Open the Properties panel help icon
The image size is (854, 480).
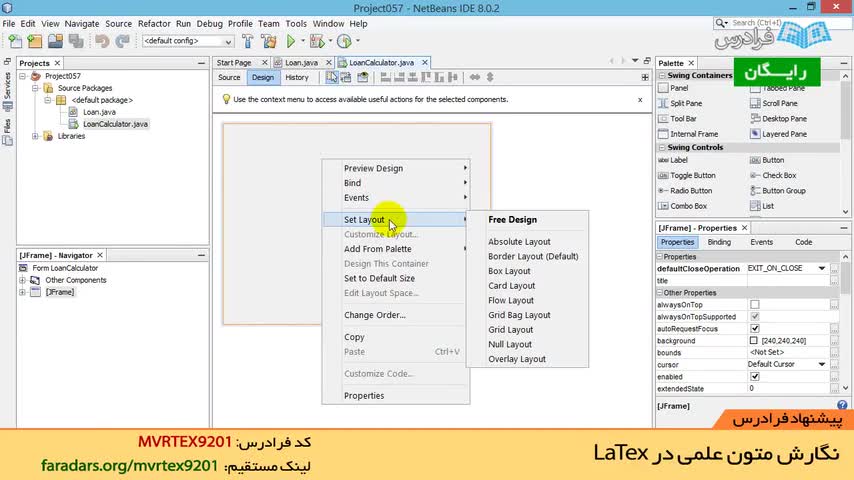click(x=842, y=405)
